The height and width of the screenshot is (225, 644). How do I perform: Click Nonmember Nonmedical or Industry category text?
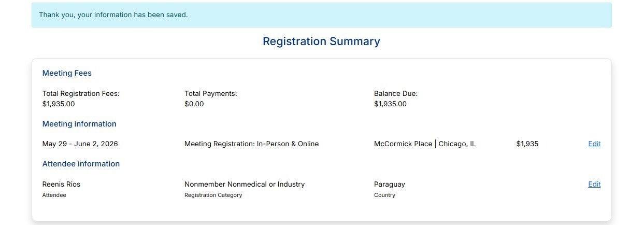[x=245, y=185]
